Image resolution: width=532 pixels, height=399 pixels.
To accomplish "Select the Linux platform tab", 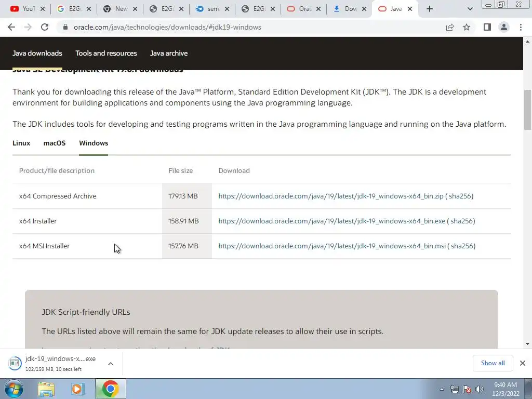I will (x=21, y=143).
